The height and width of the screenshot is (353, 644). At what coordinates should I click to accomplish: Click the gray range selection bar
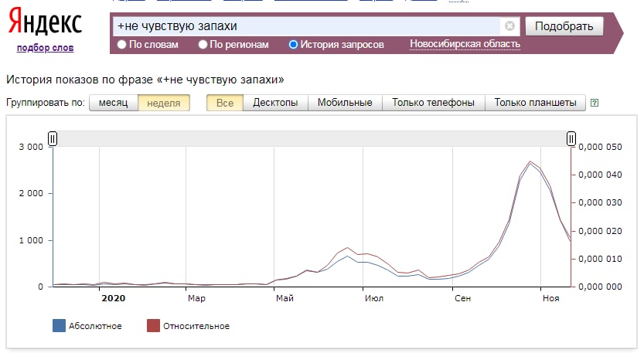tap(312, 139)
